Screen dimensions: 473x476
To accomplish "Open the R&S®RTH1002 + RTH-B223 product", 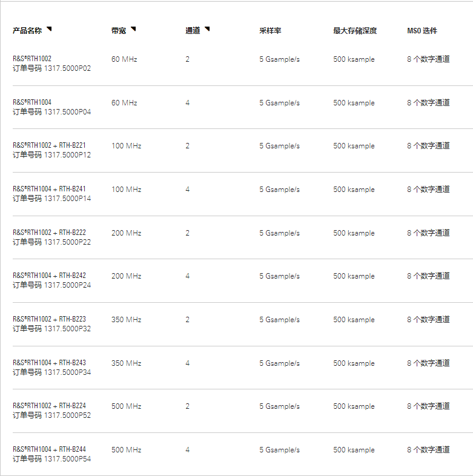I will [x=49, y=319].
